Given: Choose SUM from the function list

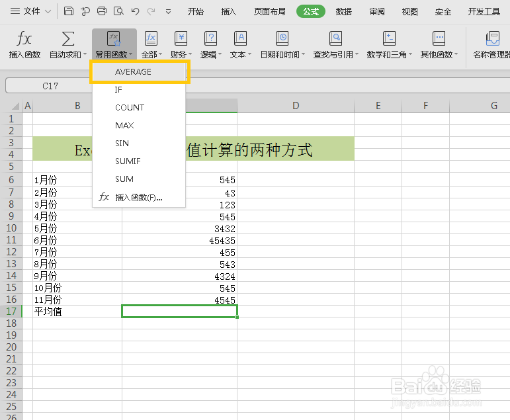Looking at the screenshot, I should 139,179.
